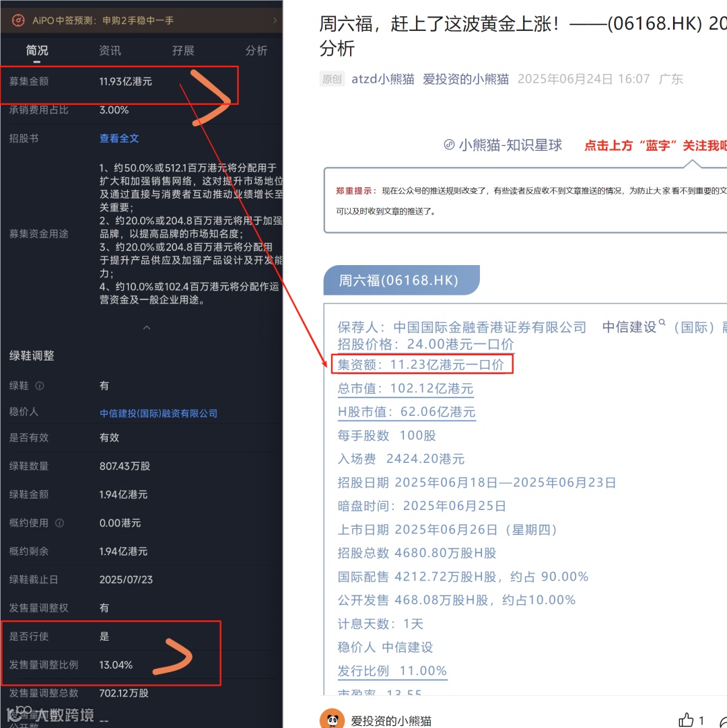Click the 周六福(06168.HK) blue header tag
Viewport: 727px width, 728px height.
coord(401,280)
